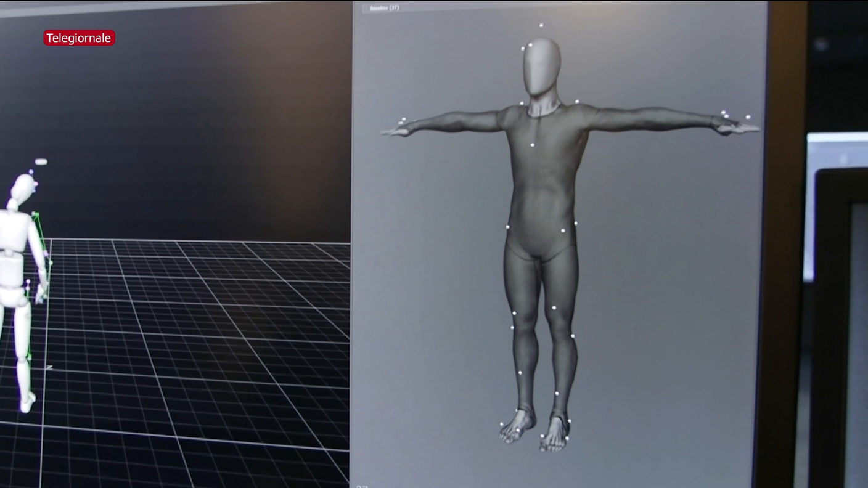Click the white pill marker above the mannequin
The width and height of the screenshot is (868, 488).
point(41,162)
